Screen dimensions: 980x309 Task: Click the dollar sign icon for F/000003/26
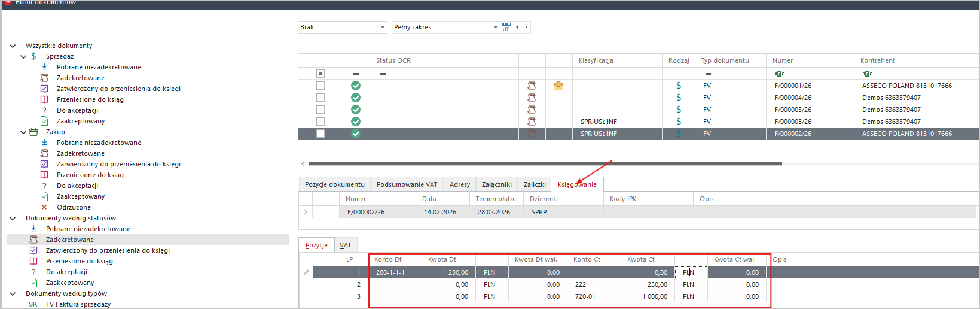(x=679, y=110)
